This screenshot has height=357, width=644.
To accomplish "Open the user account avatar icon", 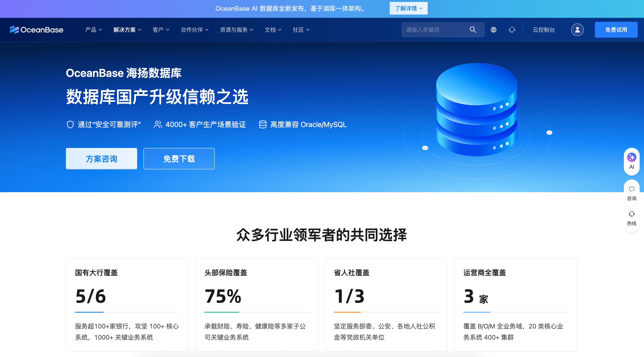I will [577, 30].
